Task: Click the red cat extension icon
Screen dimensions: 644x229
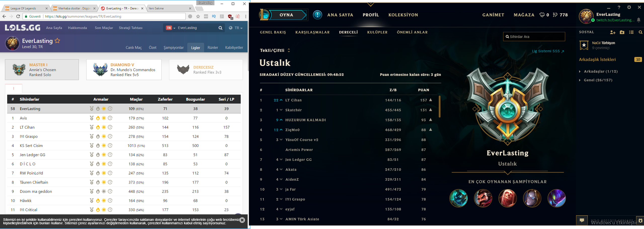Action: point(238,16)
